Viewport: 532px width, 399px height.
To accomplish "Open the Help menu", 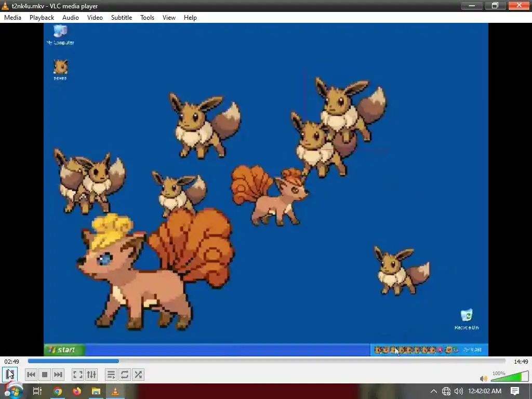I will pyautogui.click(x=190, y=18).
